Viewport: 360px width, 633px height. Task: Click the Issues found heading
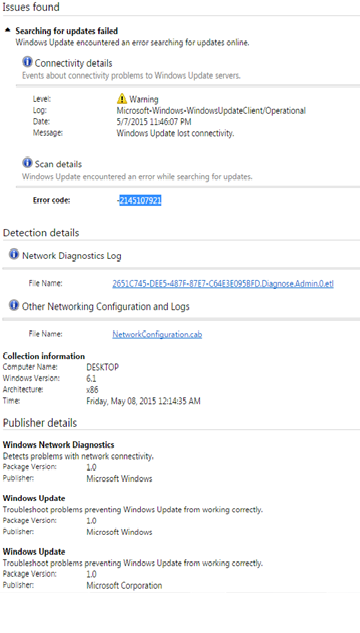click(31, 7)
